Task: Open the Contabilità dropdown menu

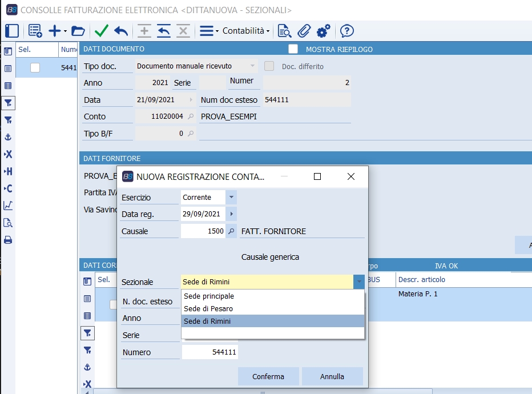Action: coord(246,31)
